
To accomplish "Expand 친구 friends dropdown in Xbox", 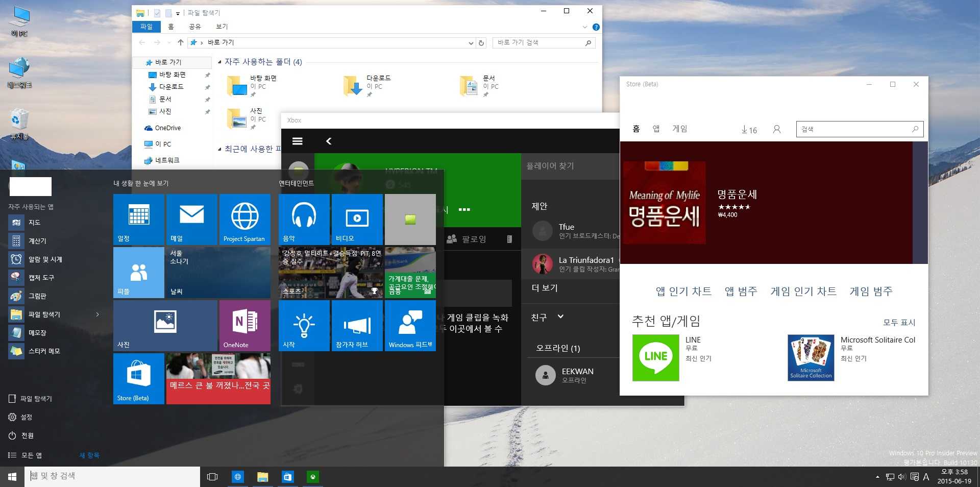I will coord(560,316).
